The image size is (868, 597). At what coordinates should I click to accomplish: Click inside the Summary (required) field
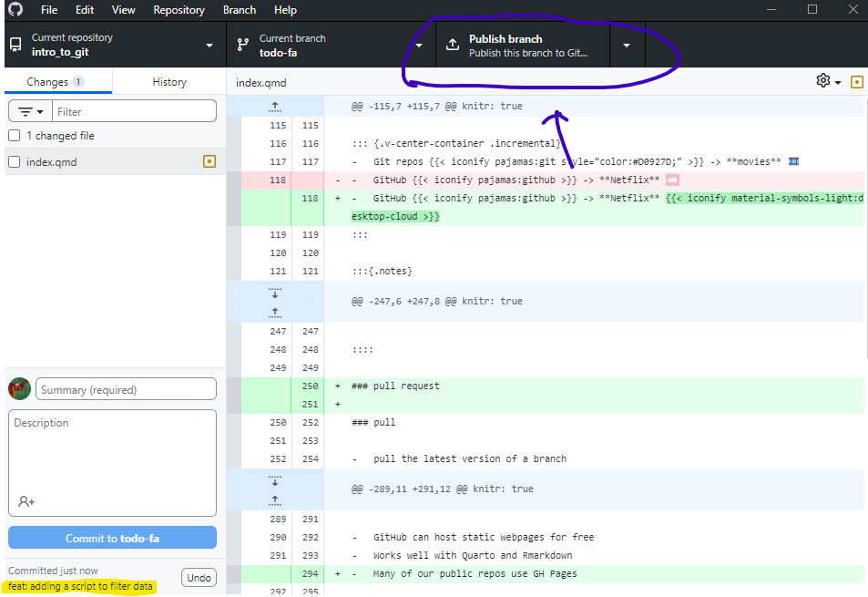coord(125,388)
